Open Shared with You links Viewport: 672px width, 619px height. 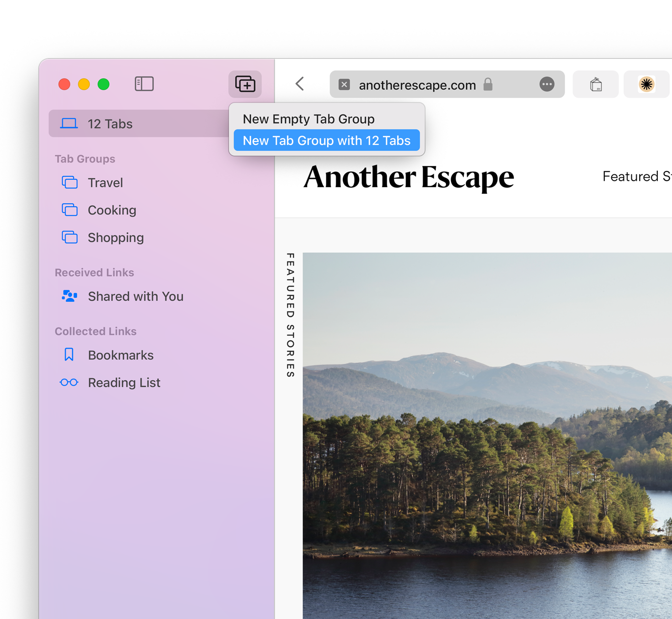135,296
